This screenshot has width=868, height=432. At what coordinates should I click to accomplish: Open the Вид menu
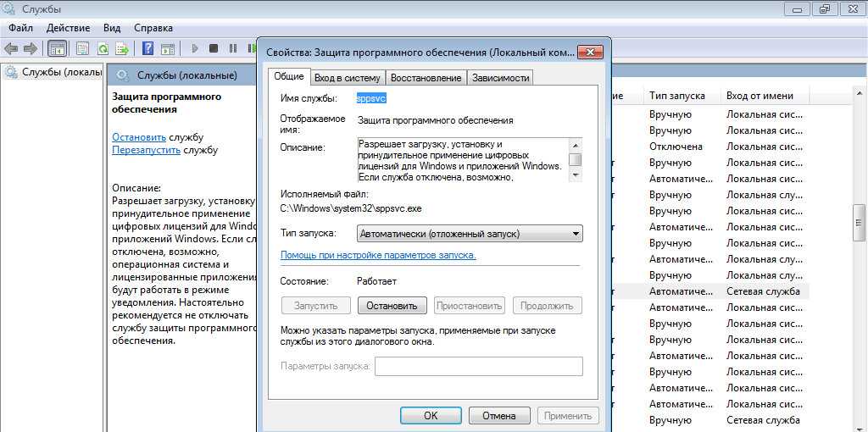click(x=112, y=28)
